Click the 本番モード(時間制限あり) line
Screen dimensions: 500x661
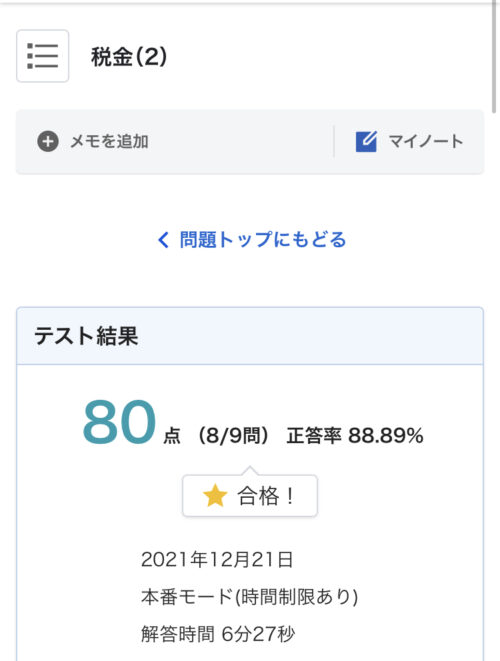(250, 597)
